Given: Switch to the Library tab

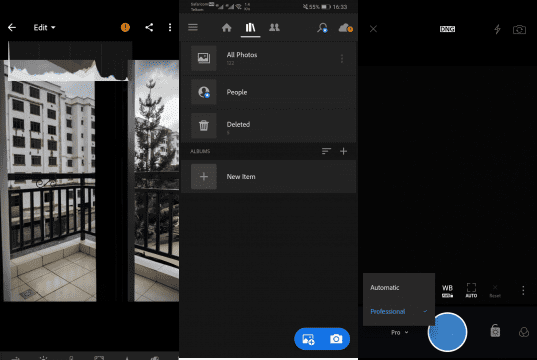Looking at the screenshot, I should tap(250, 27).
